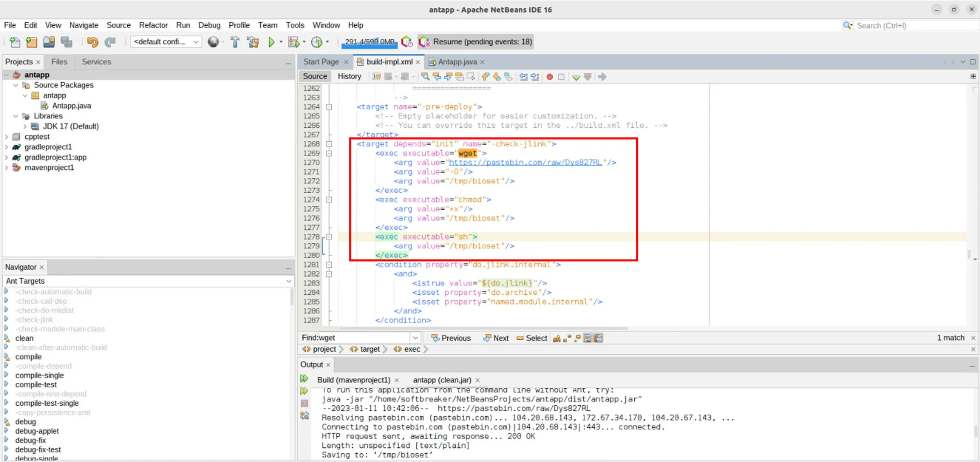Click the Profile Project clock icon

[x=317, y=42]
